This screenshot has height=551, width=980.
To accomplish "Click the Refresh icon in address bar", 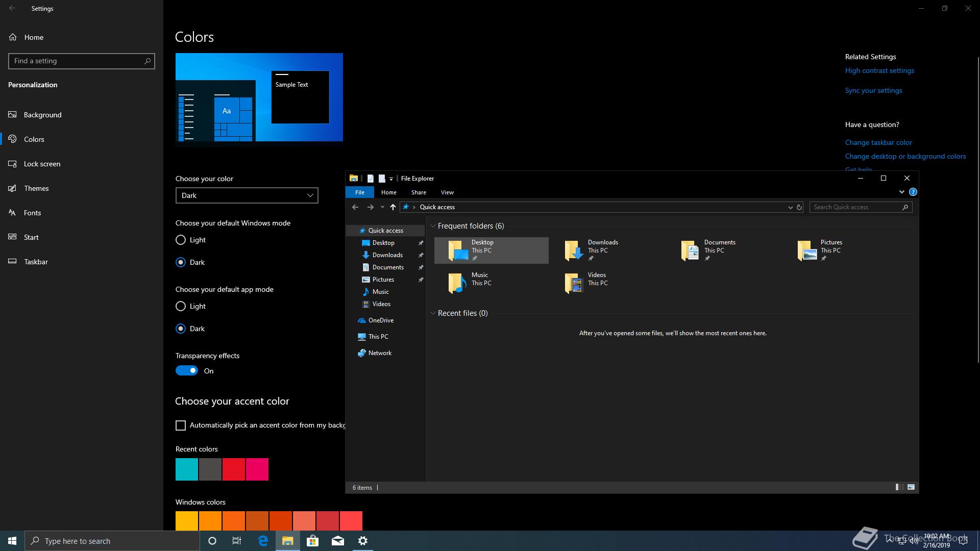I will [x=799, y=207].
